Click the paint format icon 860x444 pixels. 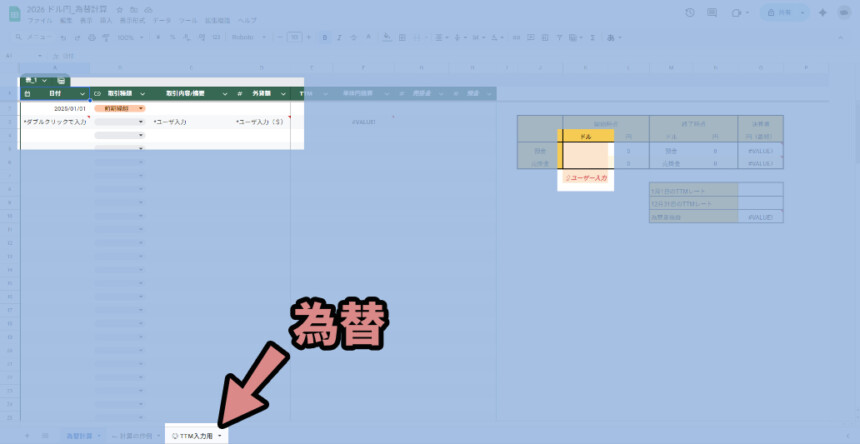(105, 37)
